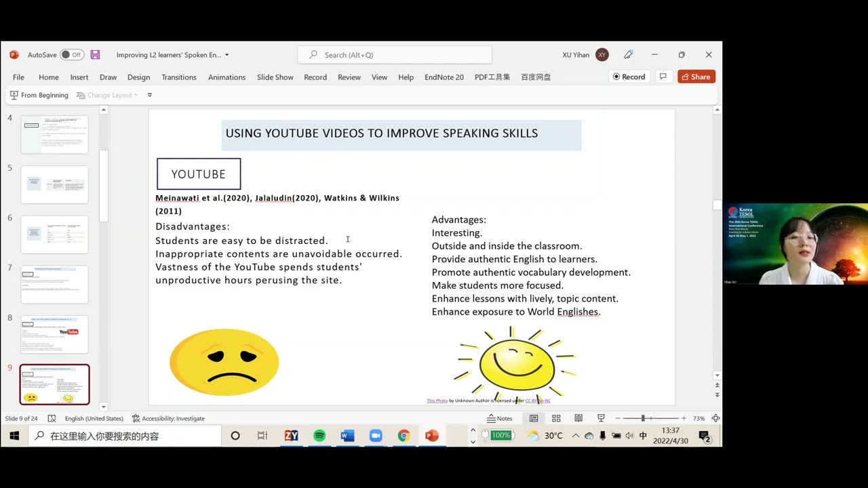Switch to Slide Sorter view icon
This screenshot has width=868, height=488.
pos(556,418)
